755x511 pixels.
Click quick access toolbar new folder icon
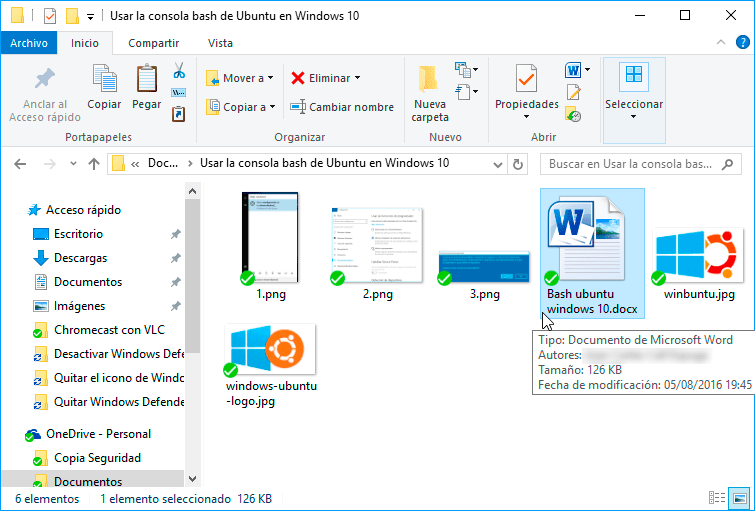pyautogui.click(x=72, y=16)
